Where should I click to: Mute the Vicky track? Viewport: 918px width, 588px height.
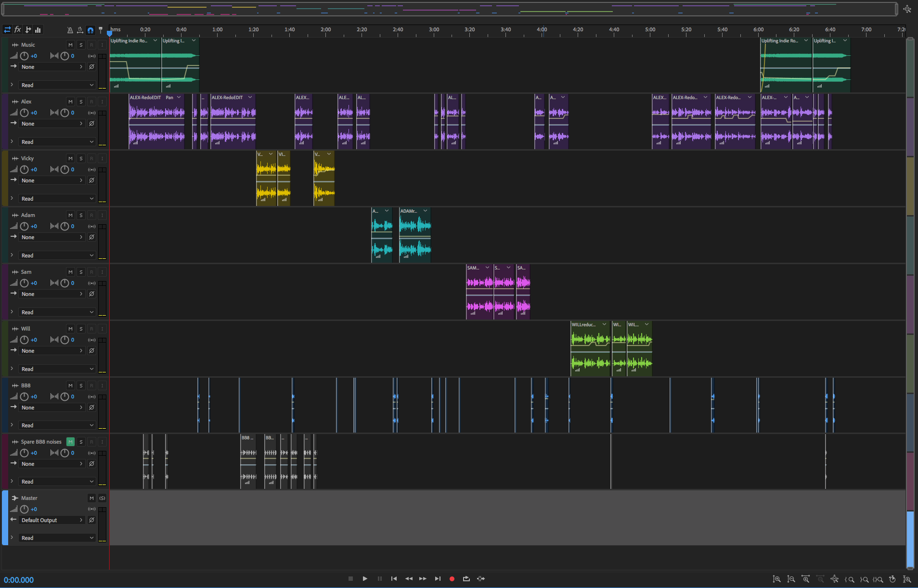(x=71, y=158)
